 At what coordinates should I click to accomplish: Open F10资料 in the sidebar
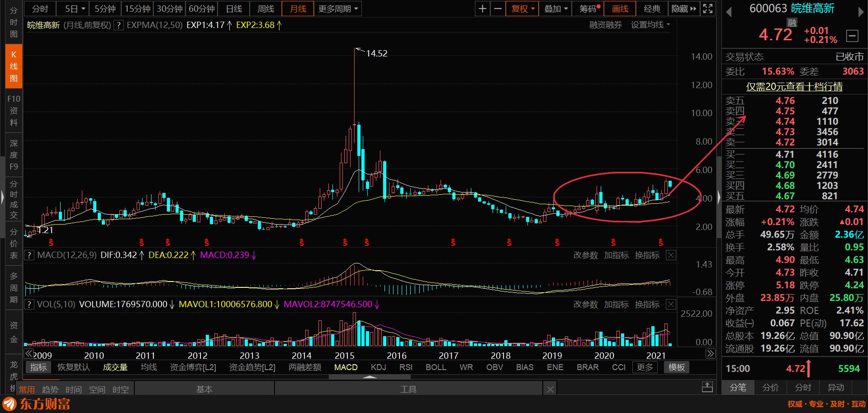point(14,111)
